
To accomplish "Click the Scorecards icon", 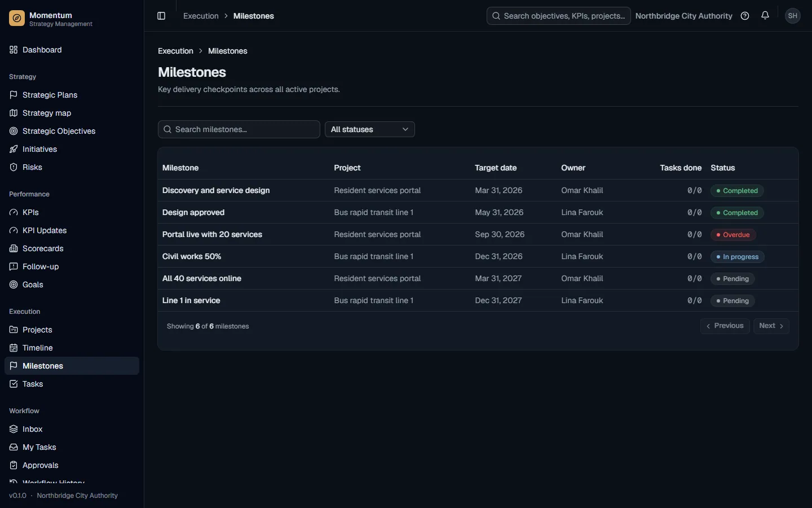I will tap(14, 248).
